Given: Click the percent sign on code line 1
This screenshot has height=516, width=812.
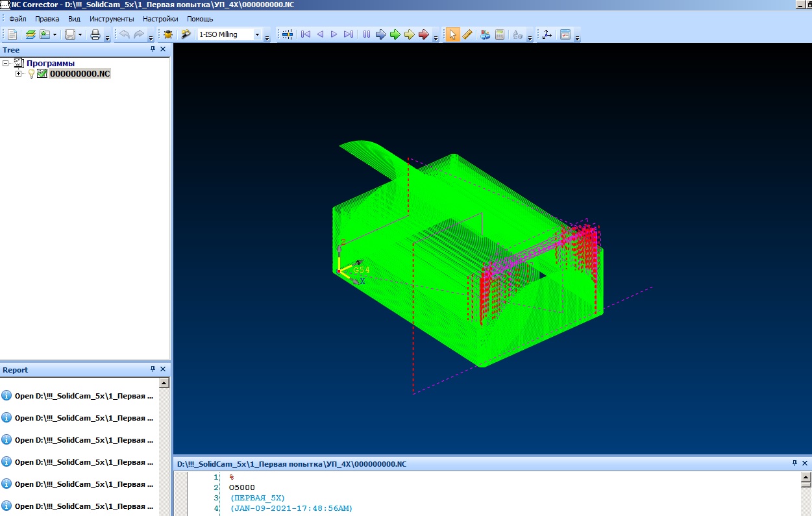Looking at the screenshot, I should (232, 477).
